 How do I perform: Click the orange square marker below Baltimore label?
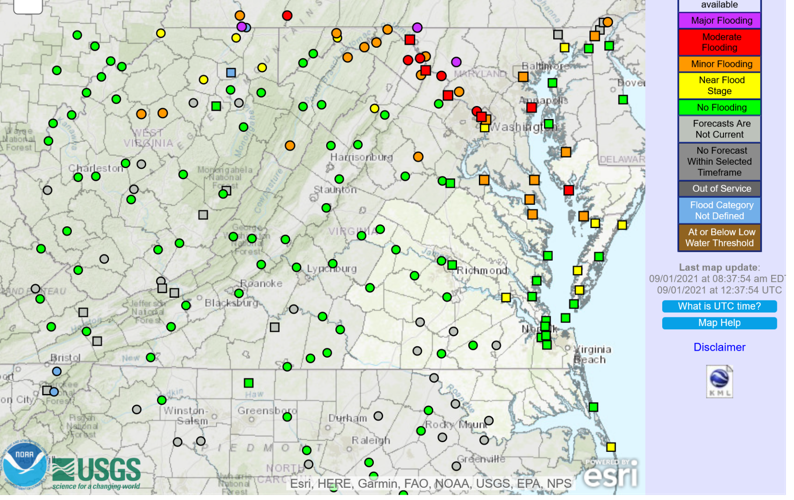(x=523, y=77)
